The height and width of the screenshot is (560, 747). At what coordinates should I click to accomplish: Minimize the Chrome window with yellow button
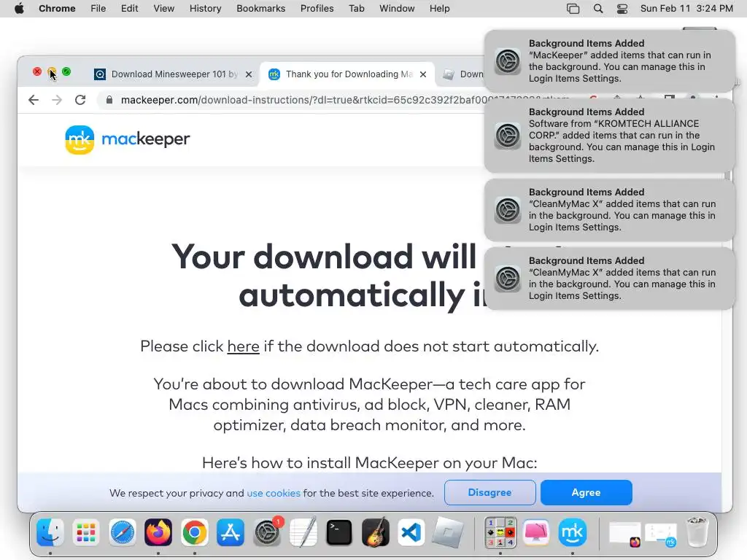(52, 72)
